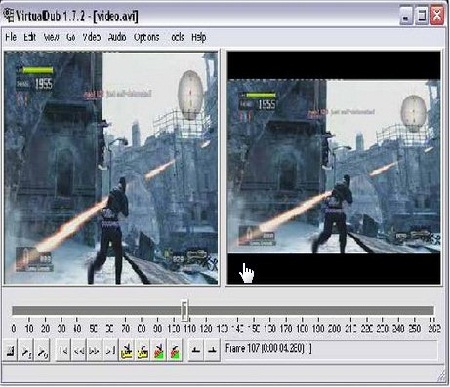Click the timeline position slider thumb
Screen dimensions: 450x387
tap(185, 310)
